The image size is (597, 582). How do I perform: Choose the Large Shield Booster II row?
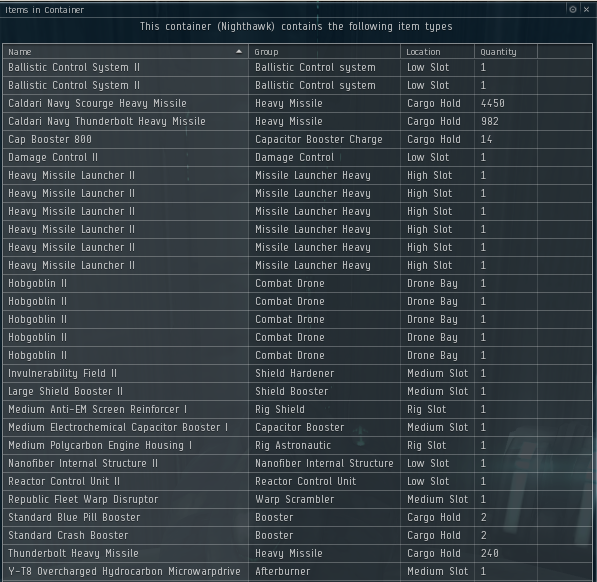297,391
